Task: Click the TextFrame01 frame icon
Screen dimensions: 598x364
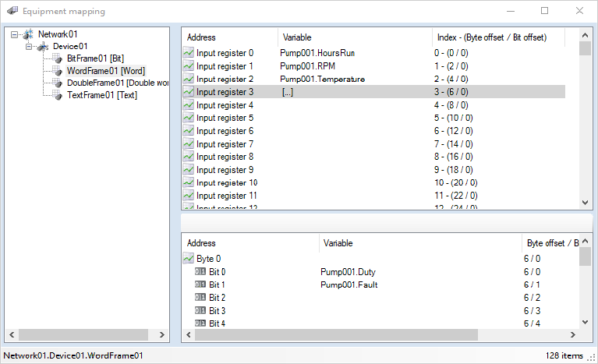Action: (x=58, y=94)
